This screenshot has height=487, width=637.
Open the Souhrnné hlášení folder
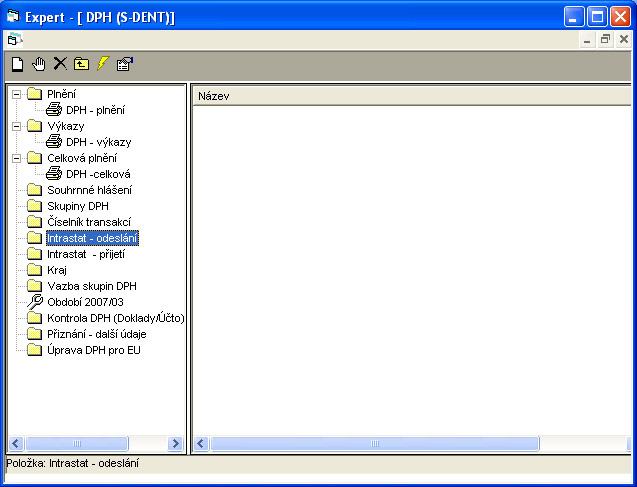tap(89, 190)
